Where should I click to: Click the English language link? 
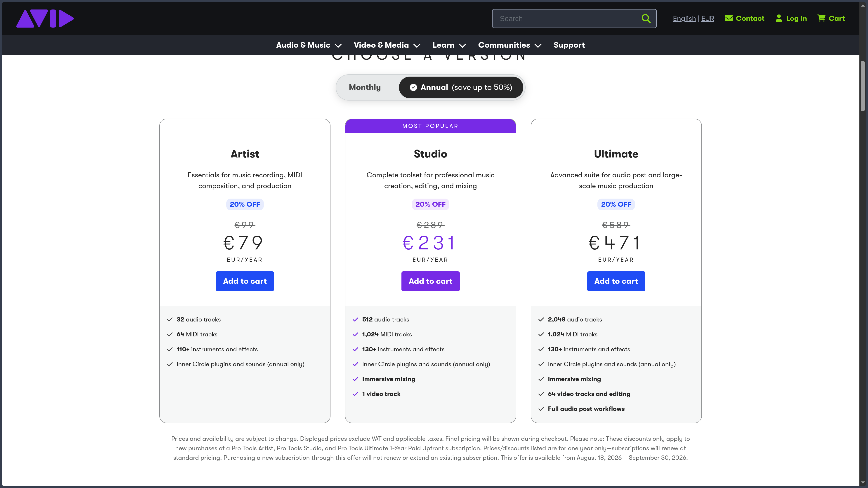684,19
